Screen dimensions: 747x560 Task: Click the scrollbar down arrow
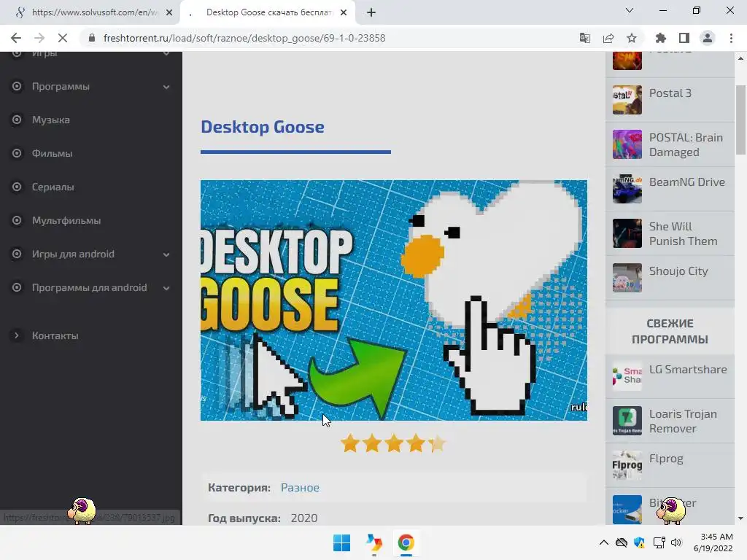(740, 518)
